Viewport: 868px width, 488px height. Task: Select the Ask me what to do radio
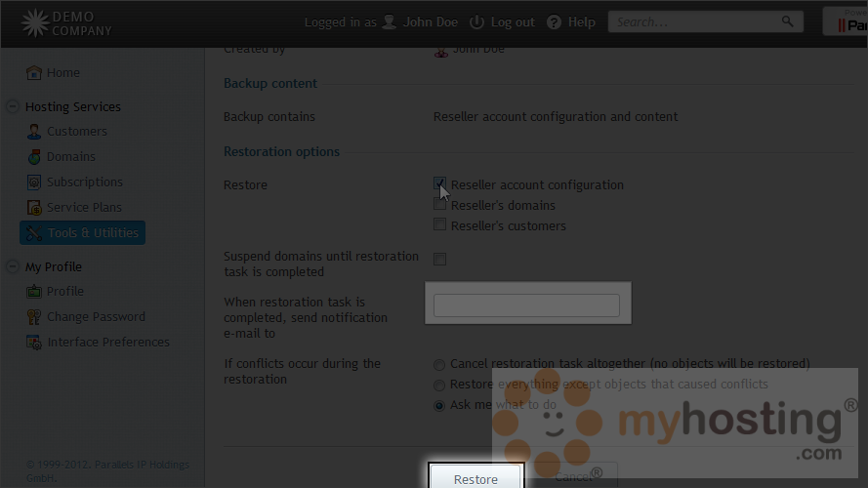439,406
